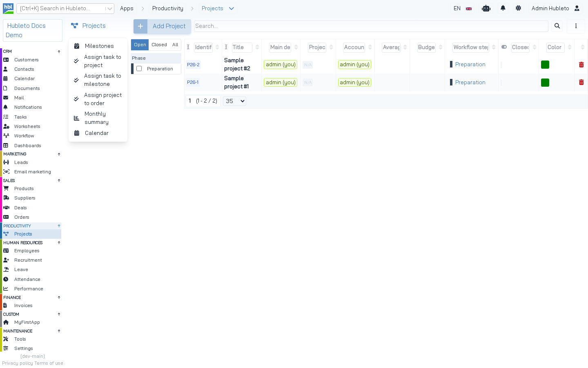
Task: Delete project P26-2 with trash icon
Action: (581, 65)
